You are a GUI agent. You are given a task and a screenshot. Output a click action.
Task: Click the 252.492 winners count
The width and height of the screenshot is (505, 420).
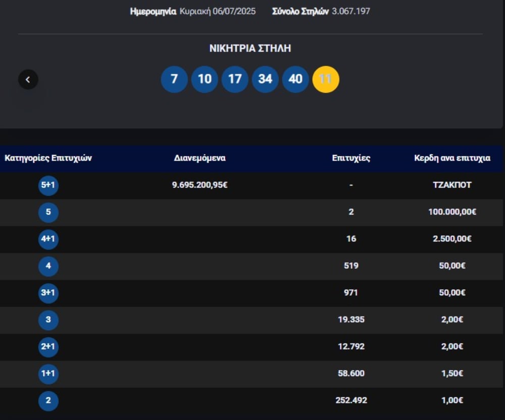[351, 400]
